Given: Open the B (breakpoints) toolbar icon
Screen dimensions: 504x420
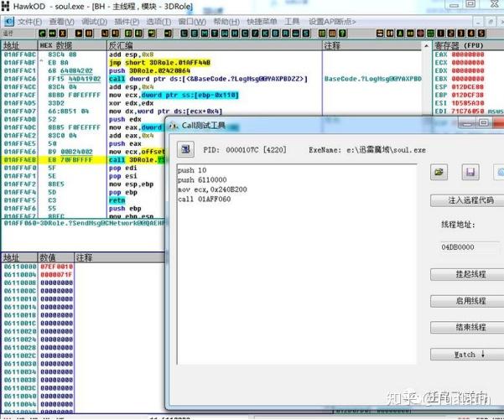Looking at the screenshot, I should pyautogui.click(x=275, y=33).
